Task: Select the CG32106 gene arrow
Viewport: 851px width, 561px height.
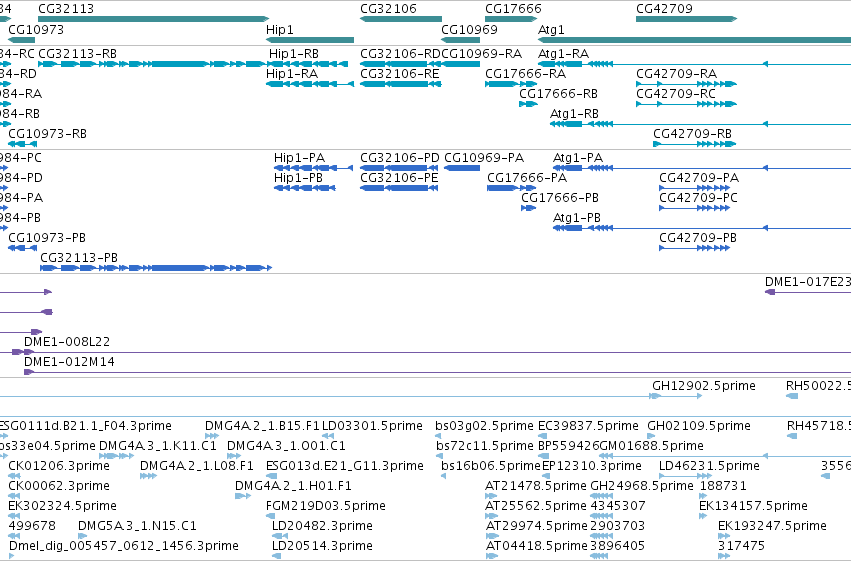Action: (401, 19)
